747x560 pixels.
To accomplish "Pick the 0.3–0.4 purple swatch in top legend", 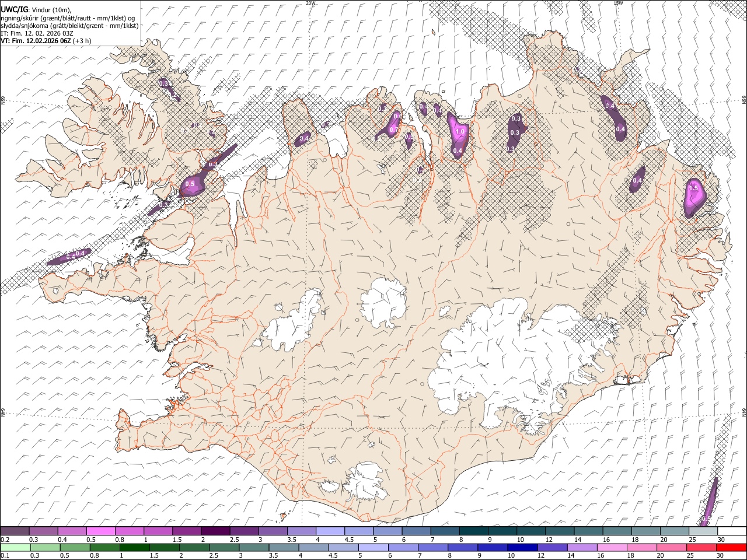I will coord(44,531).
